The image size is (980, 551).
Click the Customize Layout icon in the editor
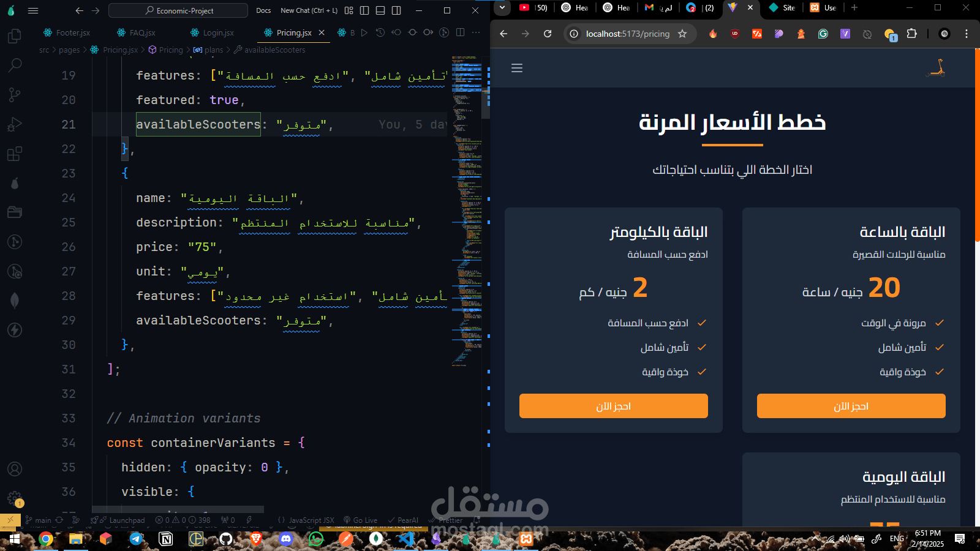coord(349,10)
